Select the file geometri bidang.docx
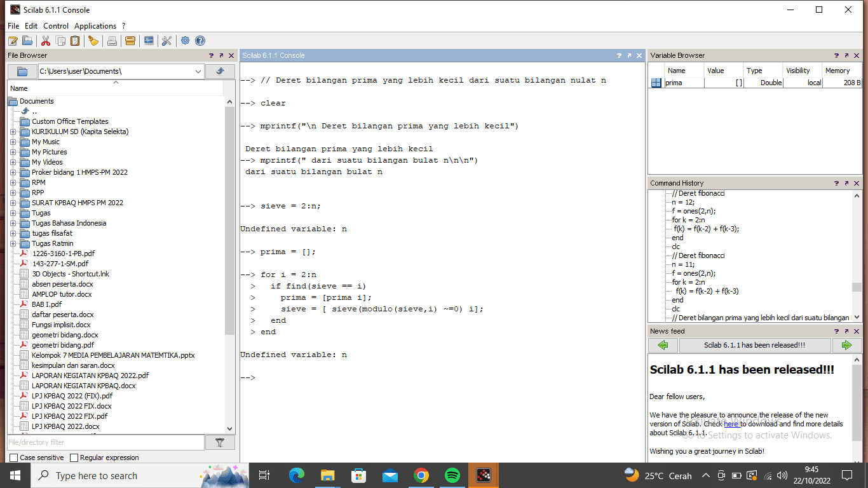The height and width of the screenshot is (488, 868). [x=65, y=335]
